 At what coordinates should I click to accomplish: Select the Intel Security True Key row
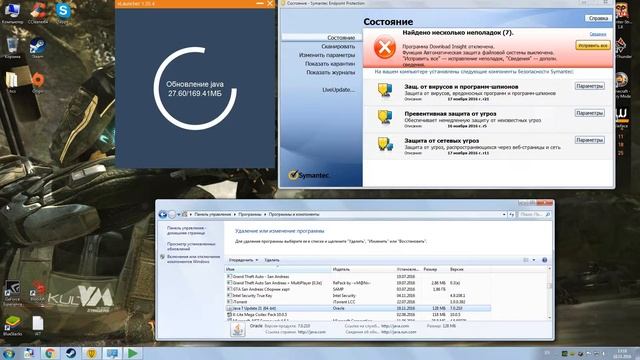pos(358,296)
